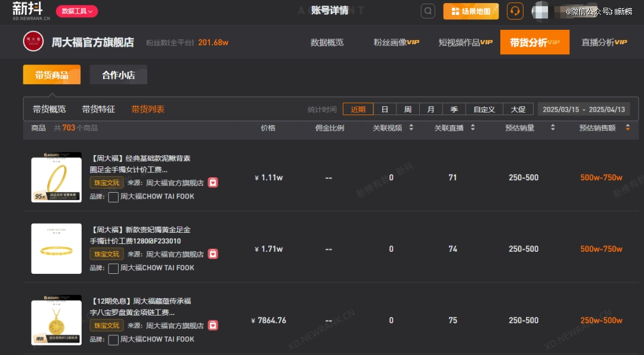The image size is (644, 355).
Task: Open the 数据工具 dropdown
Action: tap(77, 11)
